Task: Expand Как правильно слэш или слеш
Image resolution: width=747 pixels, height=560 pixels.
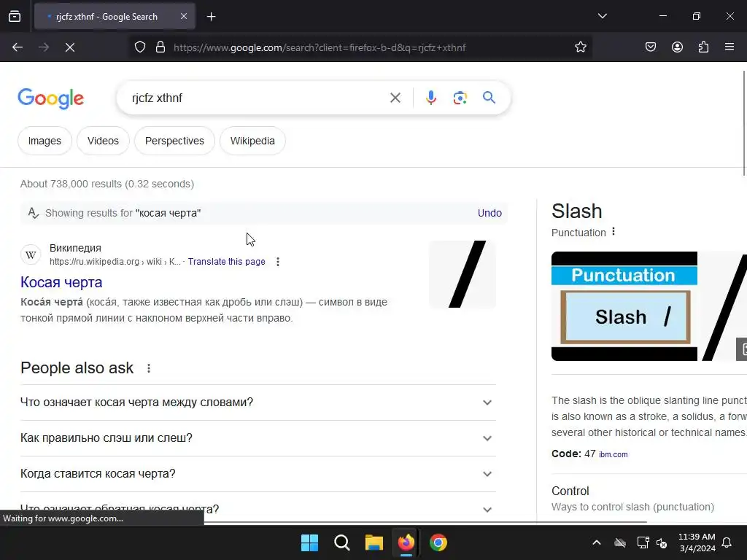Action: click(258, 438)
